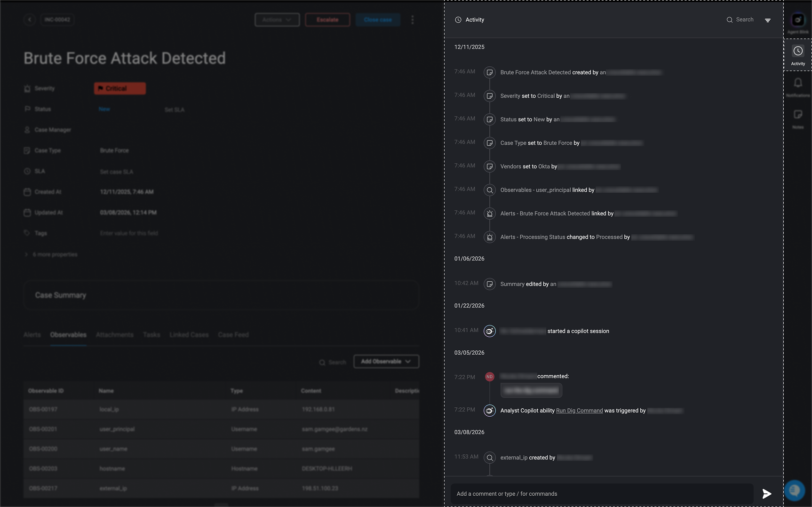The height and width of the screenshot is (507, 812).
Task: Click the clock icon beside the Activity title
Action: 458,20
